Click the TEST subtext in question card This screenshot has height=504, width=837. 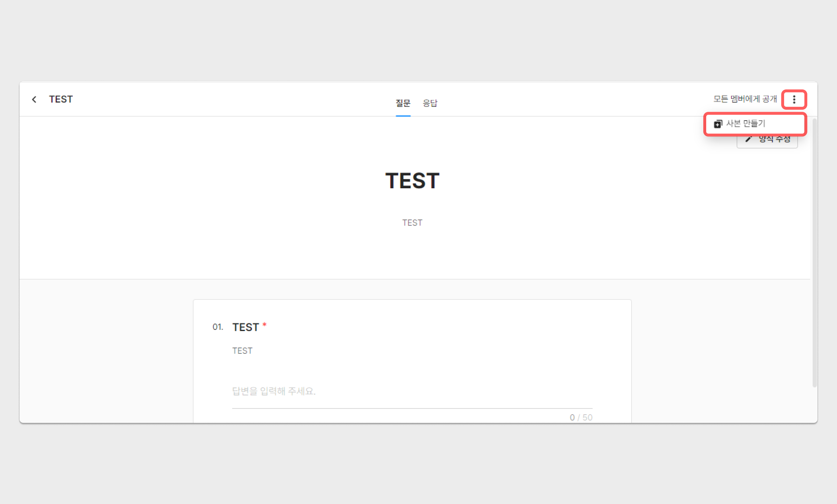tap(242, 350)
